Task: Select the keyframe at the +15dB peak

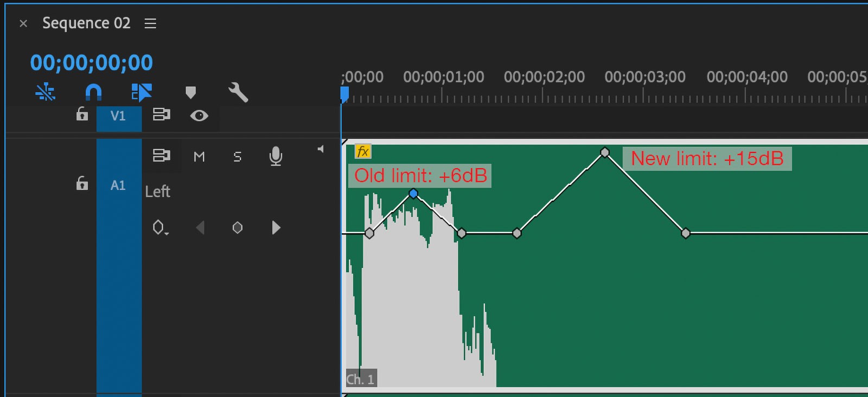Action: click(605, 152)
